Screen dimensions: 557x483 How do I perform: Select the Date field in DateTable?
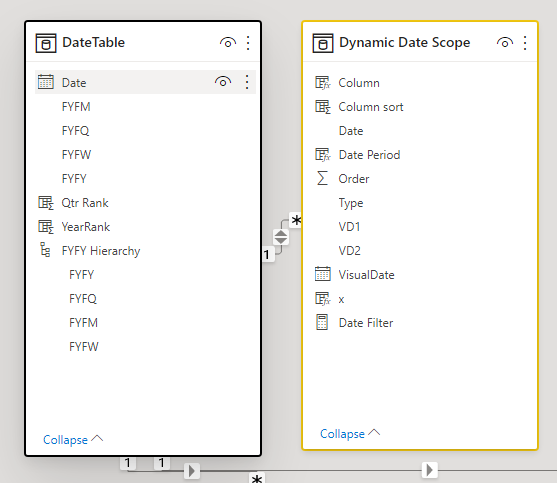click(x=145, y=82)
